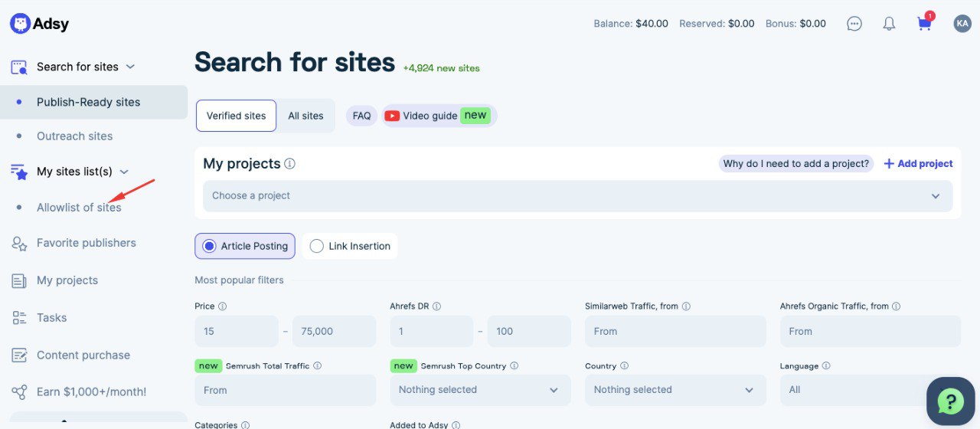Image resolution: width=980 pixels, height=429 pixels.
Task: Click the info icon next to Ahrefs DR
Action: [x=436, y=306]
